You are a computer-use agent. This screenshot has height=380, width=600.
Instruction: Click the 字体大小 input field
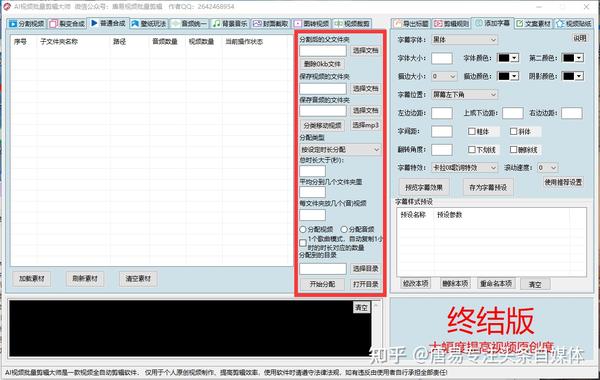point(442,58)
